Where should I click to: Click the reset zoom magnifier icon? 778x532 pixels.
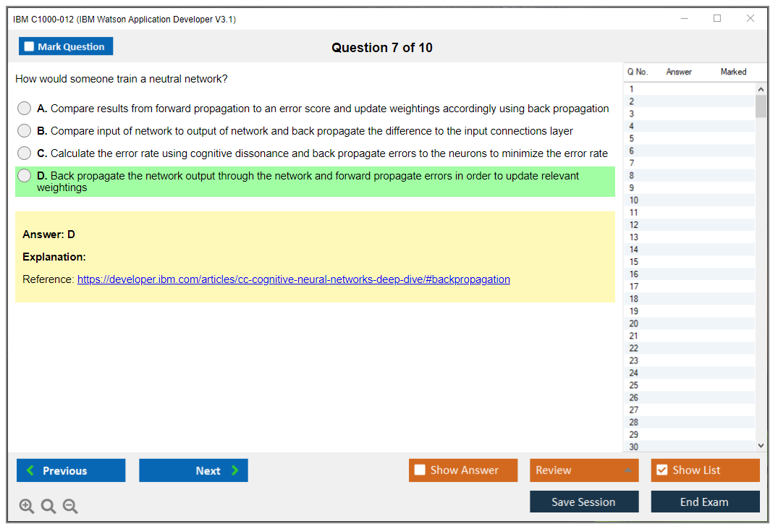coord(48,507)
